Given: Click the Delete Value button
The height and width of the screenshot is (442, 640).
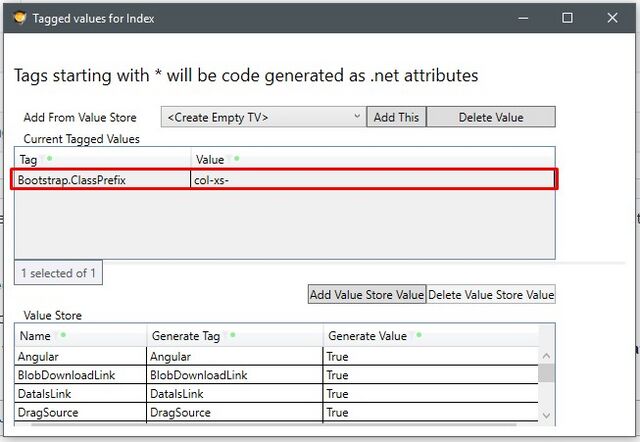Looking at the screenshot, I should 491,117.
